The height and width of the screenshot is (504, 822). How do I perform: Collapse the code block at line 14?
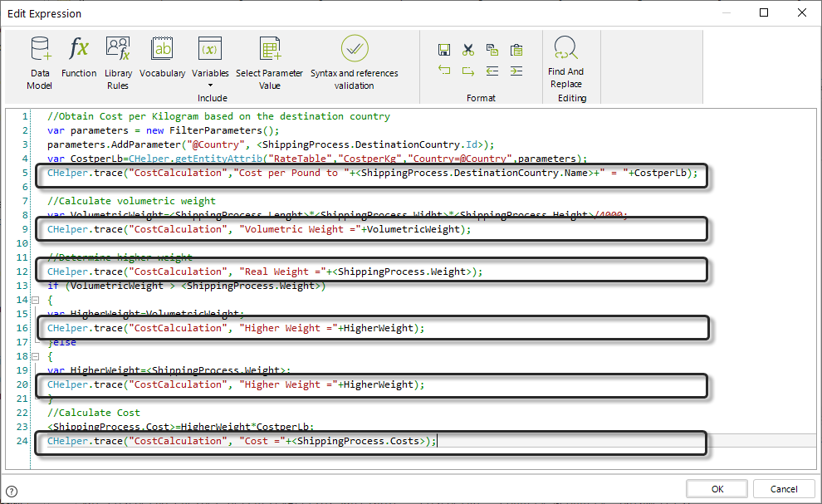tap(36, 300)
